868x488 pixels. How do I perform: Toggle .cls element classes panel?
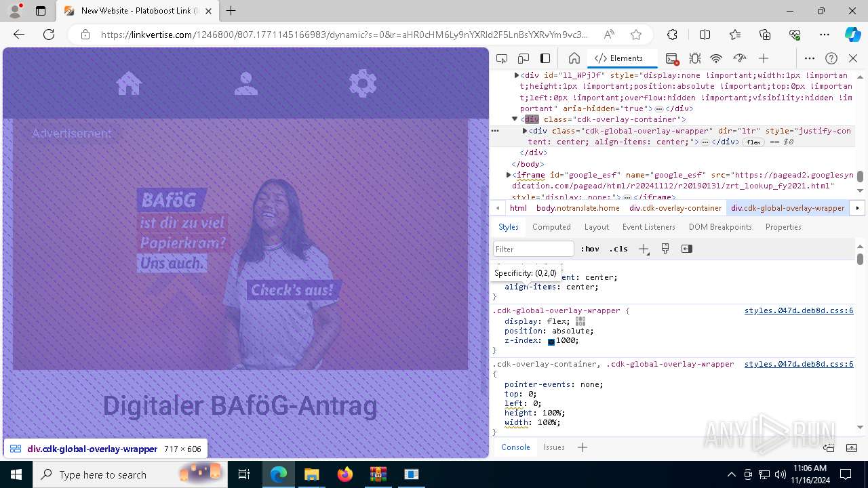(x=618, y=249)
